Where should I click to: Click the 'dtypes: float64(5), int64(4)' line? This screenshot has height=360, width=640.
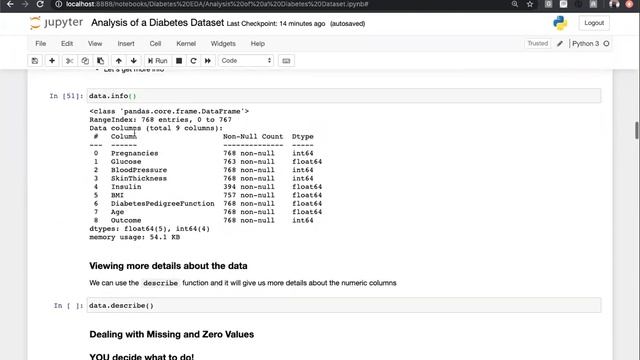(149, 229)
